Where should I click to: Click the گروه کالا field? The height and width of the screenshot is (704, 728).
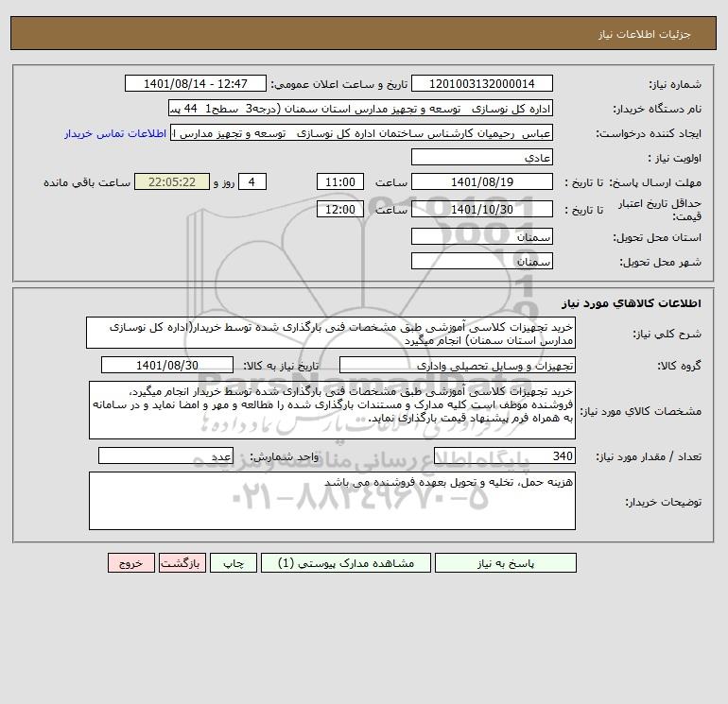tap(458, 365)
